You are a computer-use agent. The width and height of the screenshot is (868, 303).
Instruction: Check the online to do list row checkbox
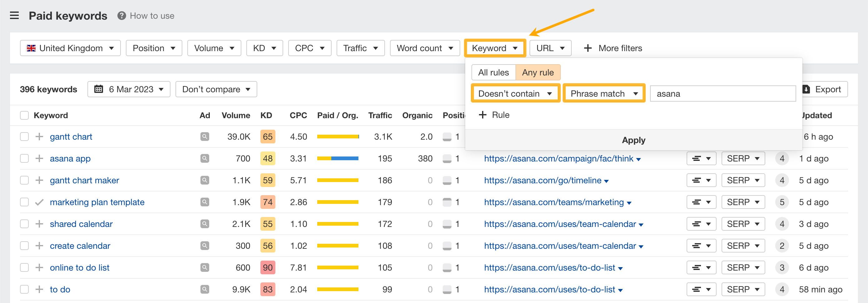(x=24, y=268)
